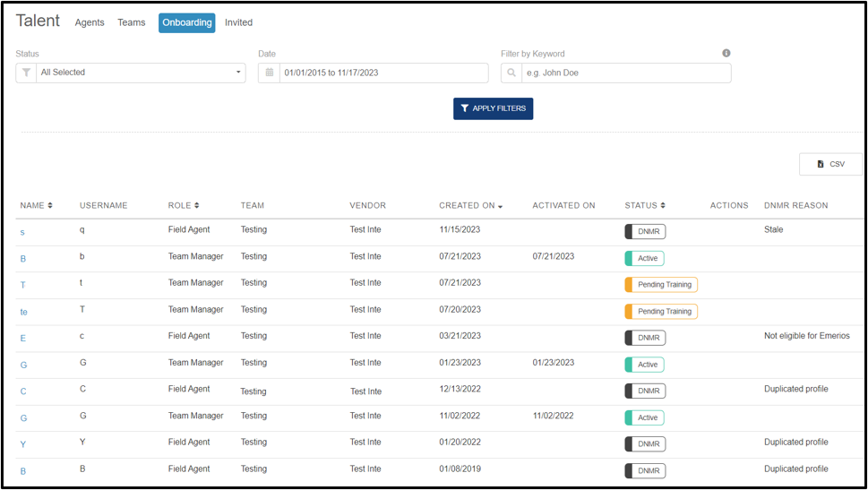Click the info icon near keyword filter
This screenshot has height=490, width=868.
click(726, 53)
